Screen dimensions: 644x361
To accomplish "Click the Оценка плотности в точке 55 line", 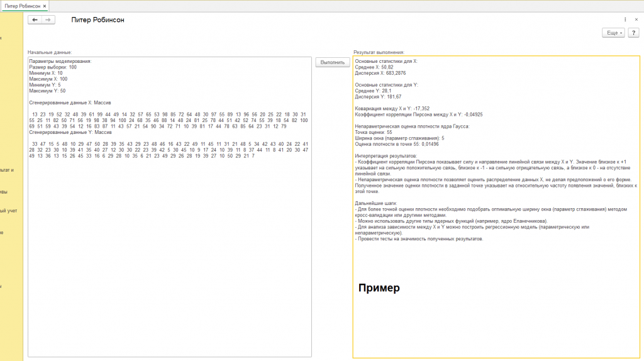I will coord(397,144).
